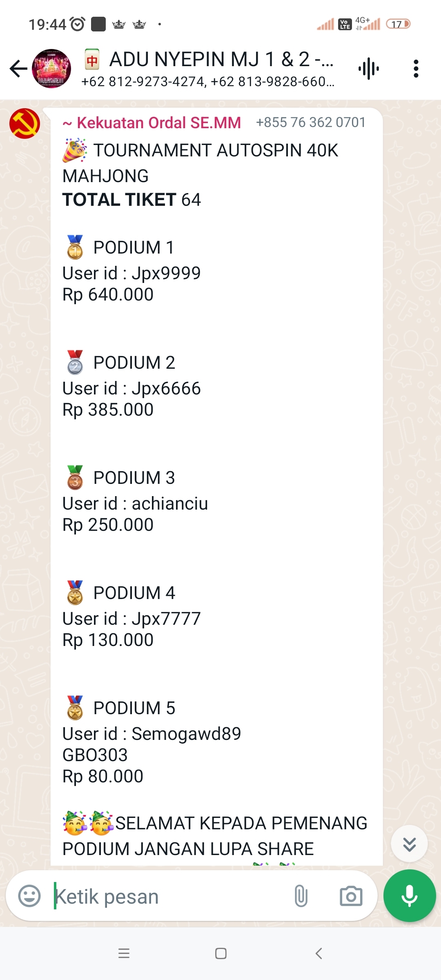
Task: Open the group profile picture
Action: click(51, 69)
